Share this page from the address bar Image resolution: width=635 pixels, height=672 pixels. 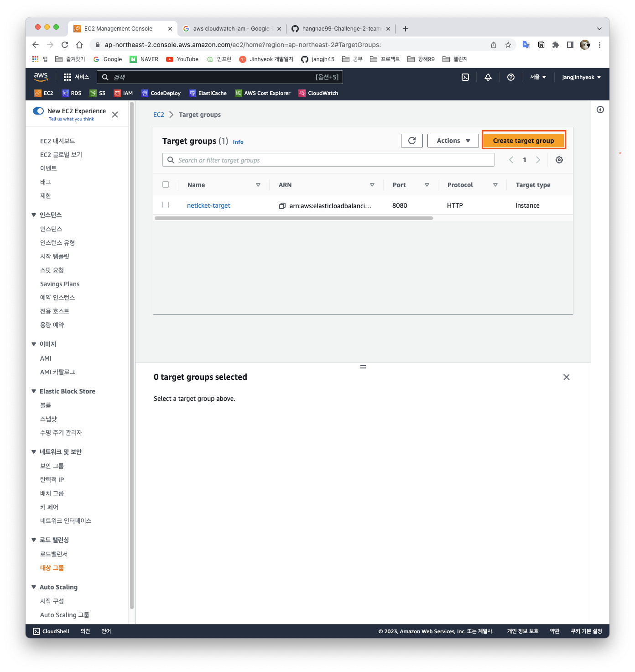pos(494,45)
